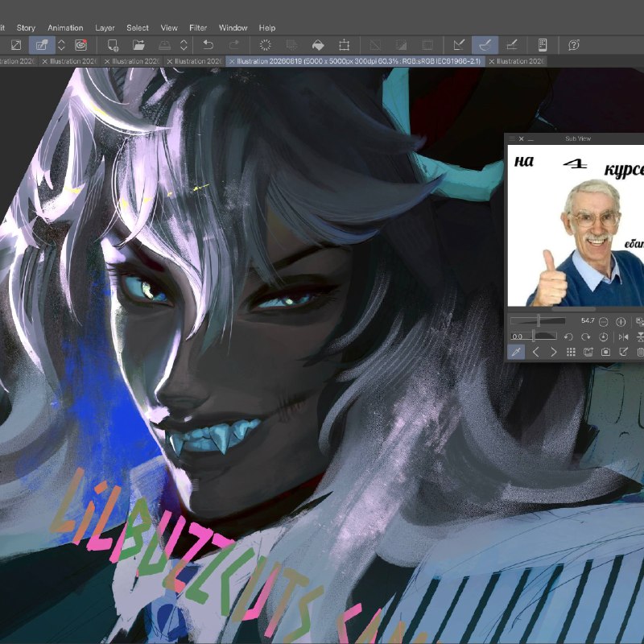Click the camera import icon in Sub View
Image resolution: width=644 pixels, height=644 pixels.
pos(605,352)
